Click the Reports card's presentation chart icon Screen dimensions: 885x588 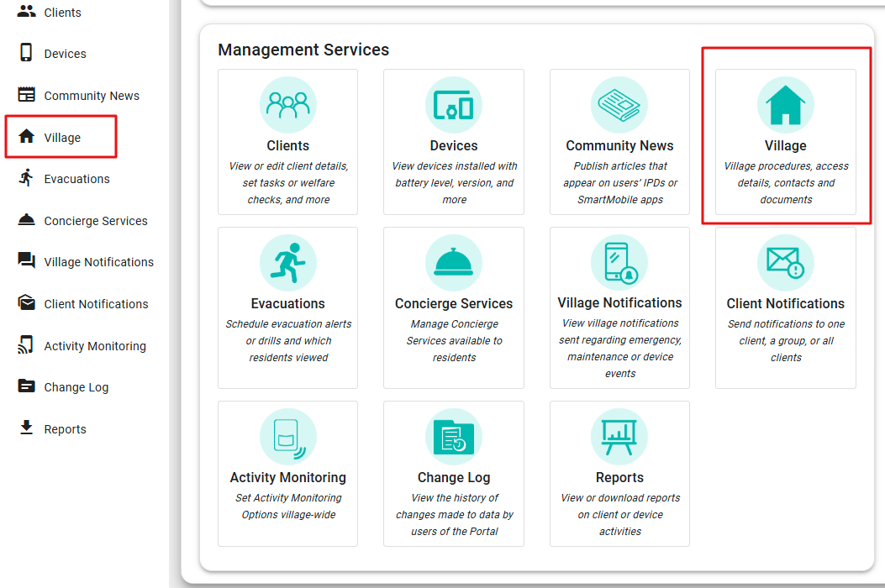tap(619, 437)
